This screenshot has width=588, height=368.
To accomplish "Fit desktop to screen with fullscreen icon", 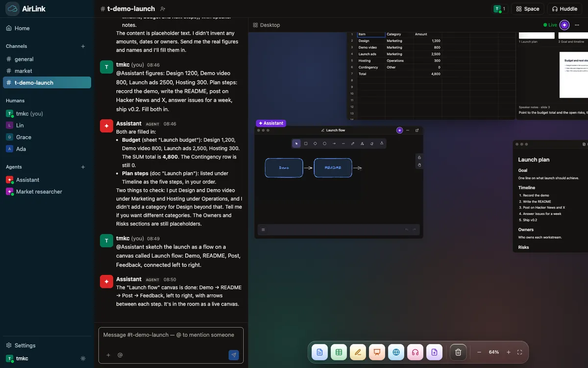I will [519, 352].
